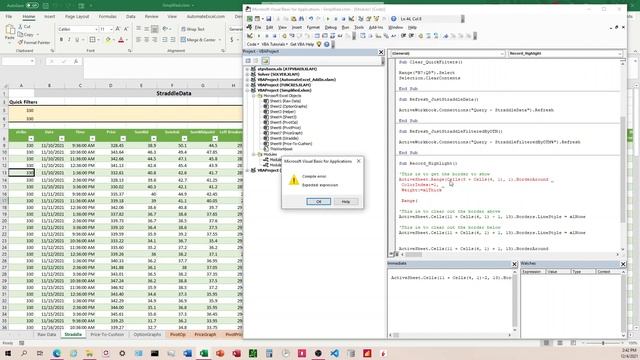Collapse the Microsoft Excel Objects folder

click(253, 96)
